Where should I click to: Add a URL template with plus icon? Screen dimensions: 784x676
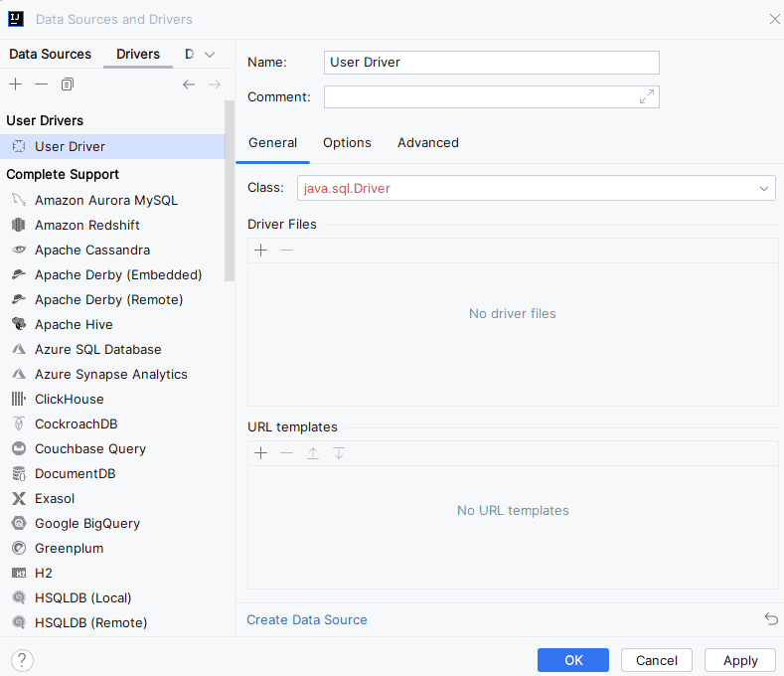point(261,453)
